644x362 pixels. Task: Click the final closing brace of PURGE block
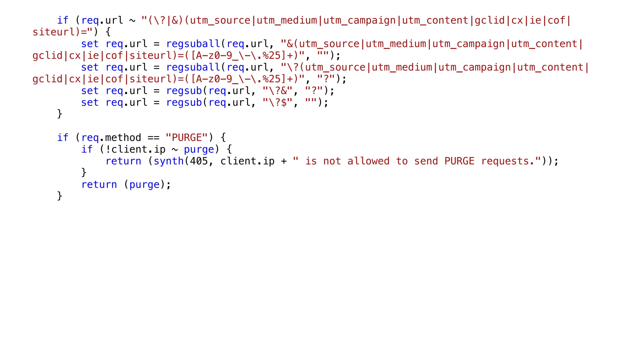pos(60,196)
